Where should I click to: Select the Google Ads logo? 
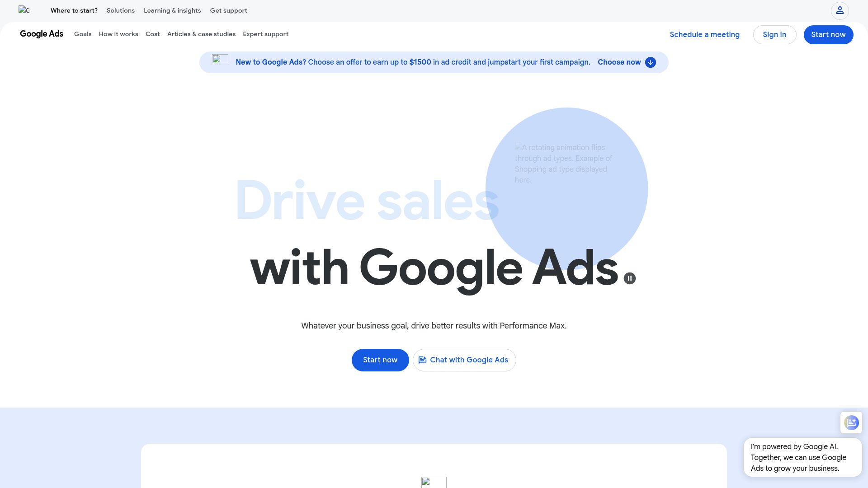click(x=41, y=34)
